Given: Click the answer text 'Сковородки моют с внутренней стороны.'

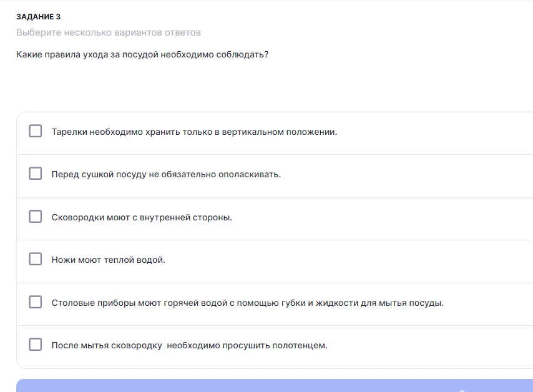Looking at the screenshot, I should tap(142, 217).
